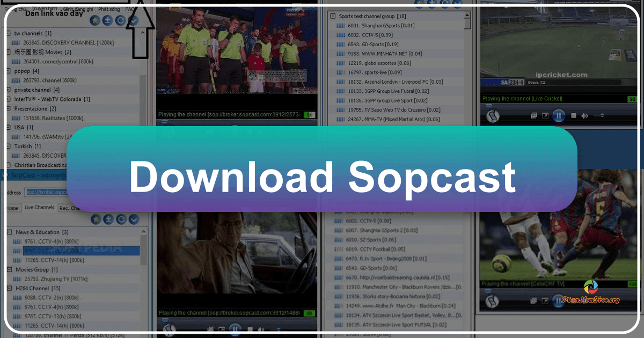This screenshot has height=338, width=644.
Task: Collapse the Sports test channel group
Action: coord(334,16)
